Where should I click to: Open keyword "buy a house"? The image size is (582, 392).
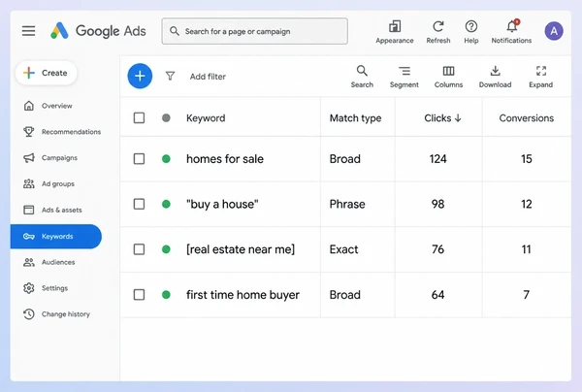point(222,204)
